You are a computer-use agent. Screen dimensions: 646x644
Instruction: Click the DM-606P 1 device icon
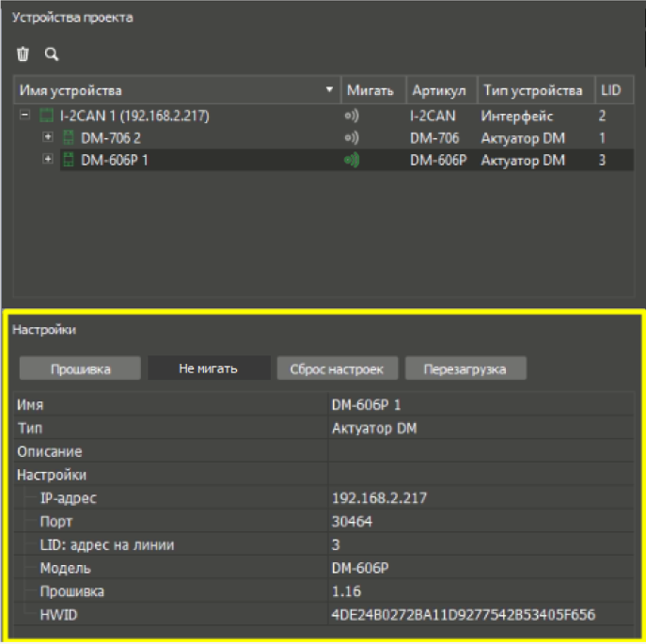[x=68, y=160]
